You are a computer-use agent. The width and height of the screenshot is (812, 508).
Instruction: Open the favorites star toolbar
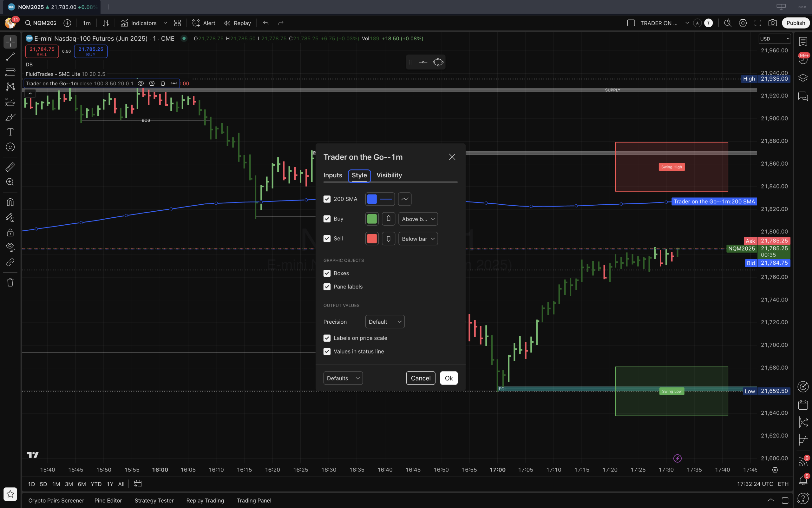(x=10, y=494)
